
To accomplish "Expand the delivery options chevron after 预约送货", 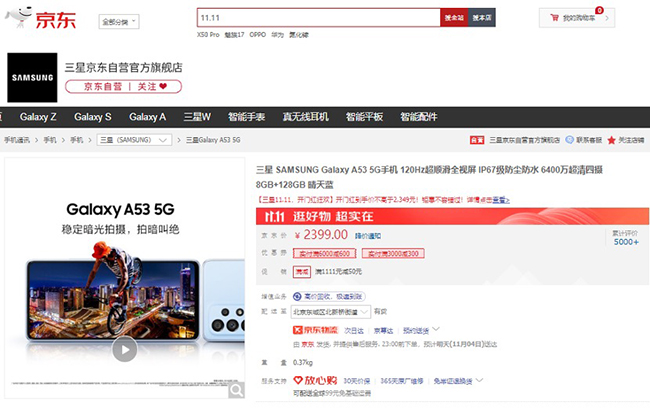I will point(436,329).
